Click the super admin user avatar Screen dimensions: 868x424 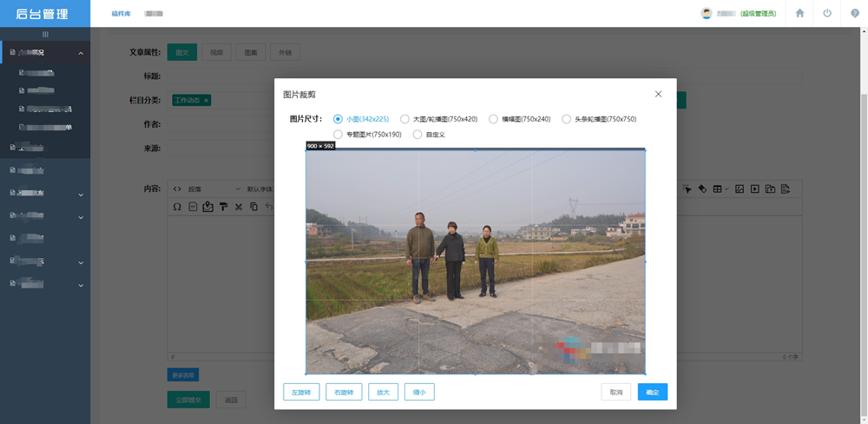click(x=707, y=13)
